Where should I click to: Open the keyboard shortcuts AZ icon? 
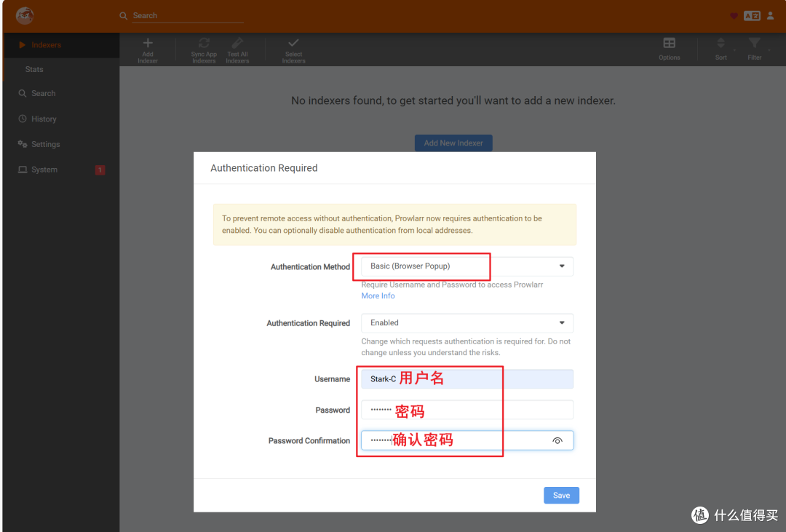(752, 16)
